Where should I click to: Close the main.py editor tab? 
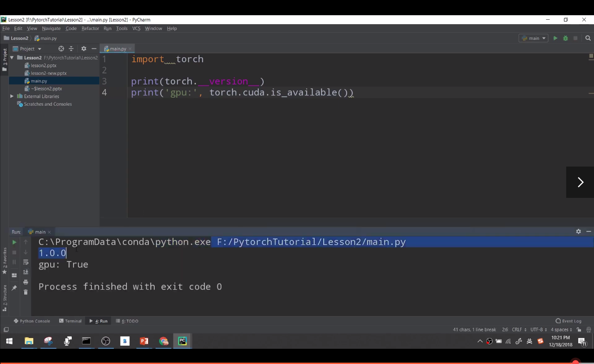click(130, 49)
